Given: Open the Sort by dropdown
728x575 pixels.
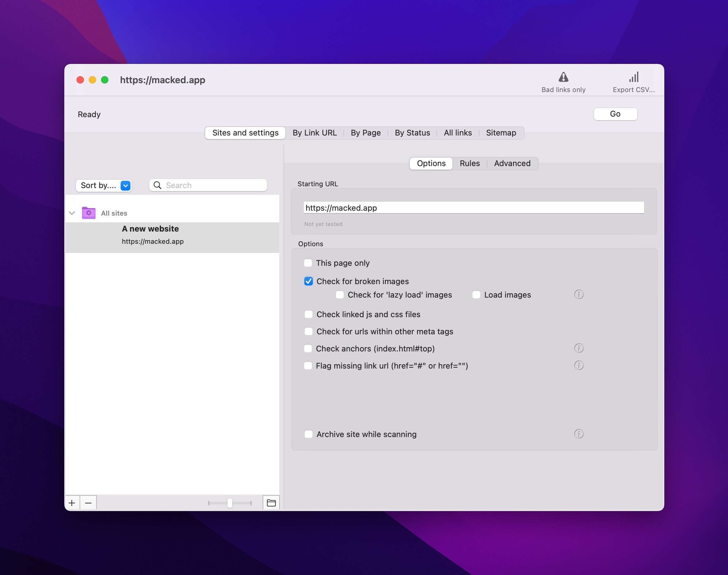Looking at the screenshot, I should click(103, 185).
